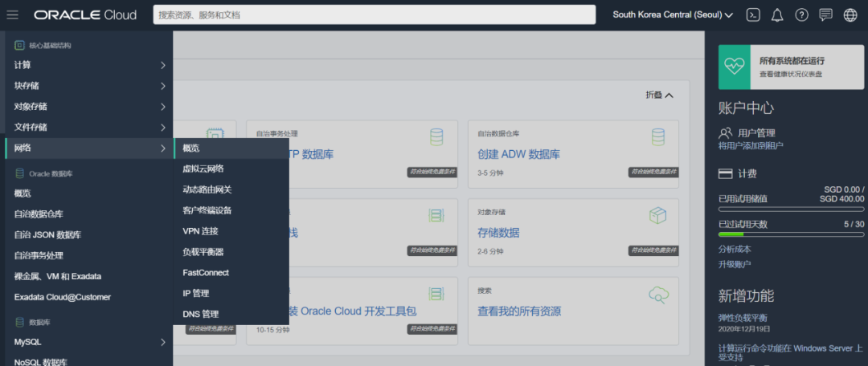Click the system health heart icon
Image resolution: width=868 pixels, height=366 pixels.
click(x=735, y=67)
